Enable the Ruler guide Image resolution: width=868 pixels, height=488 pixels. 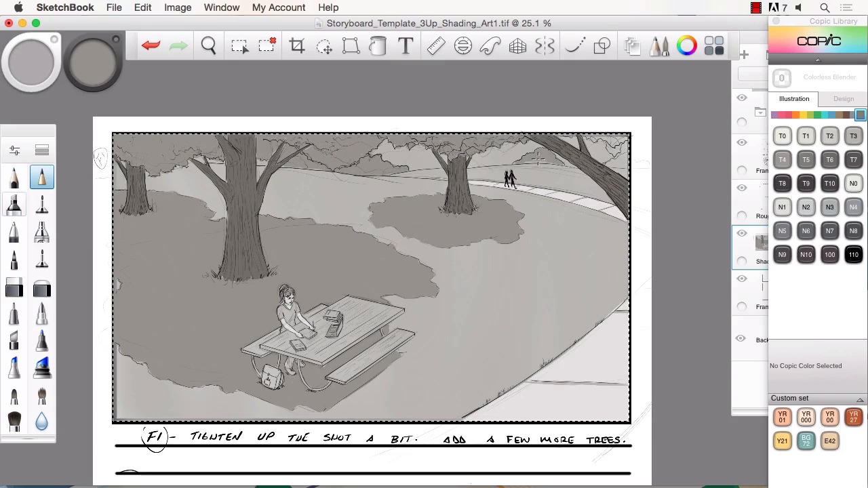[x=436, y=45]
